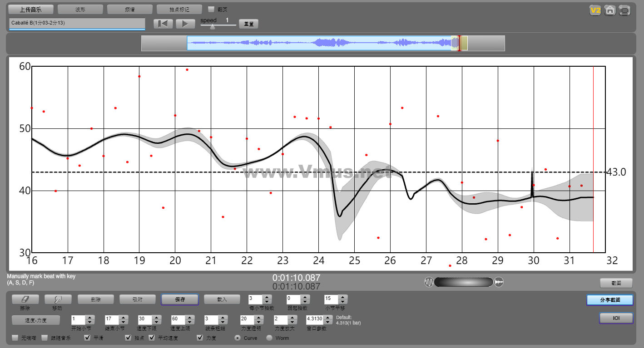Enable the 翻页 page-turn checkbox
The image size is (644, 348).
coord(211,9)
